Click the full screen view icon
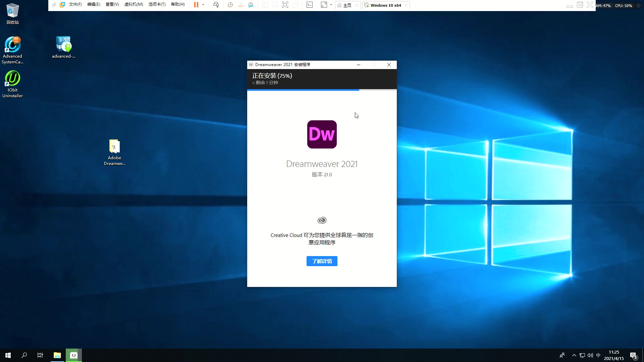The image size is (644, 362). pyautogui.click(x=285, y=5)
